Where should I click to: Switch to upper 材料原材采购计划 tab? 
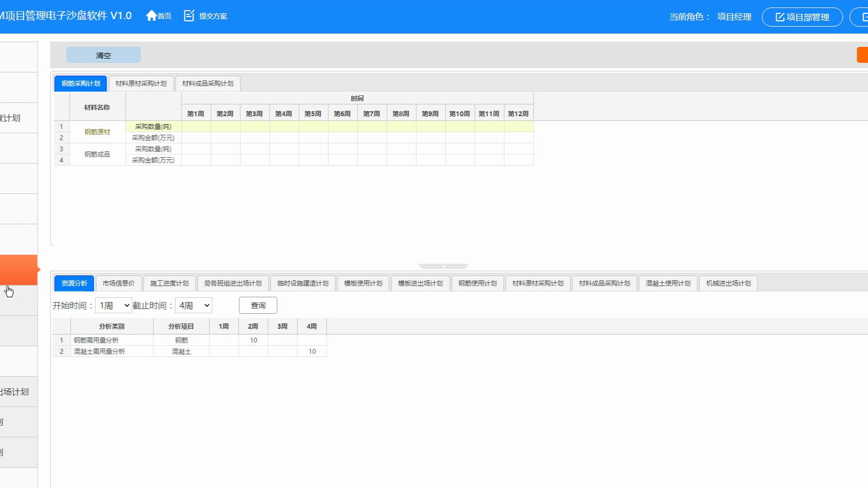tap(141, 84)
